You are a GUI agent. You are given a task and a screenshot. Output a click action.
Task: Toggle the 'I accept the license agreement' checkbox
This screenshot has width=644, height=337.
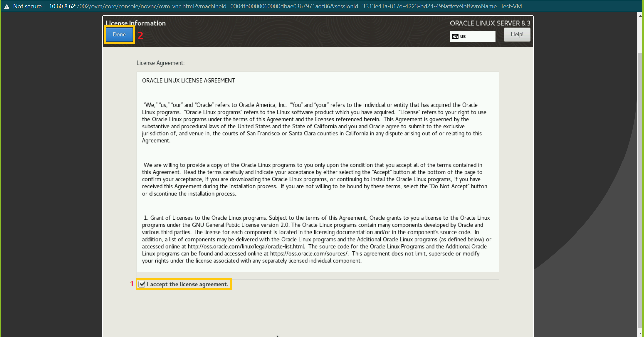tap(142, 284)
